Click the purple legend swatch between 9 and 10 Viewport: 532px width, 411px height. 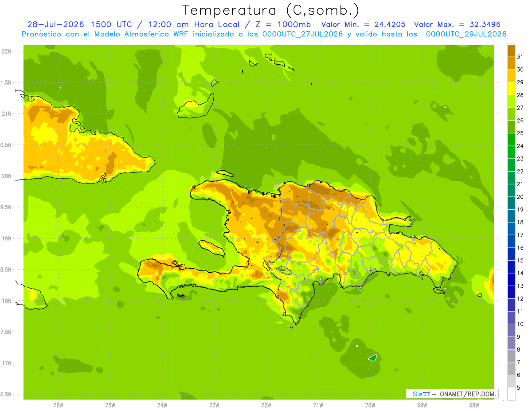coord(512,330)
